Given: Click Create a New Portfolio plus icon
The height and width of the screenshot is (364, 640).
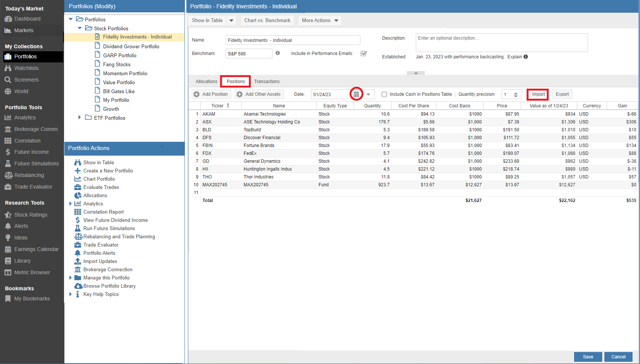Looking at the screenshot, I should (x=77, y=171).
